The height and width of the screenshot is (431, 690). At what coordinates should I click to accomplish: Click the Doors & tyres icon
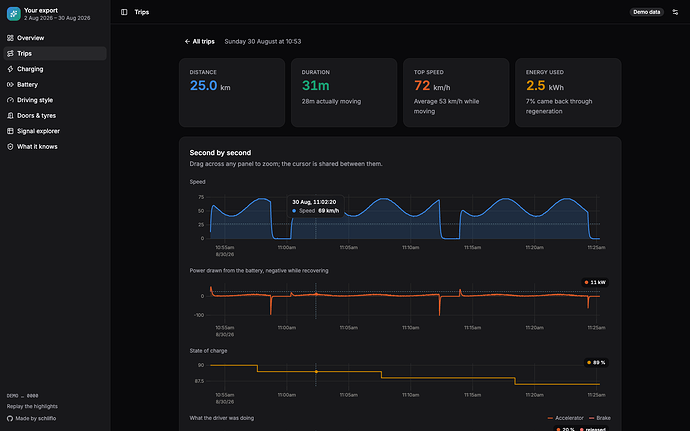coord(10,115)
